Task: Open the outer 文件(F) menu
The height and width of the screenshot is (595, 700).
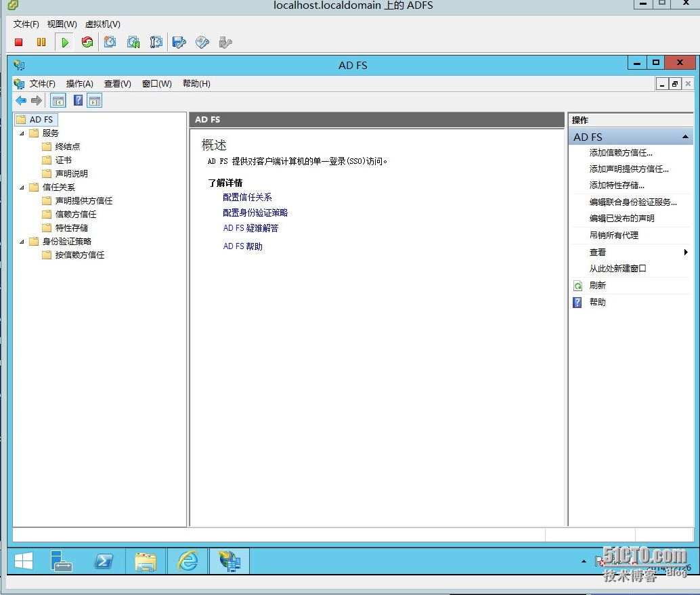Action: pos(26,24)
